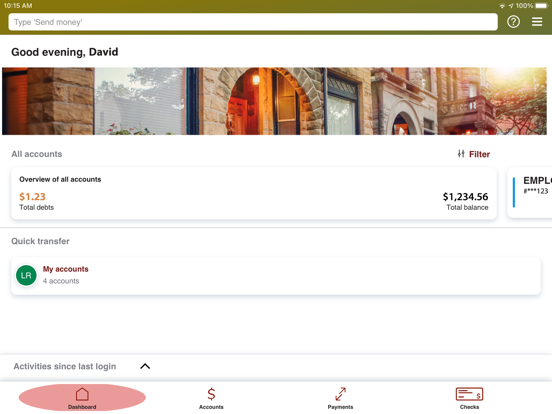552x414 pixels.
Task: Click the battery status icon
Action: click(x=541, y=6)
